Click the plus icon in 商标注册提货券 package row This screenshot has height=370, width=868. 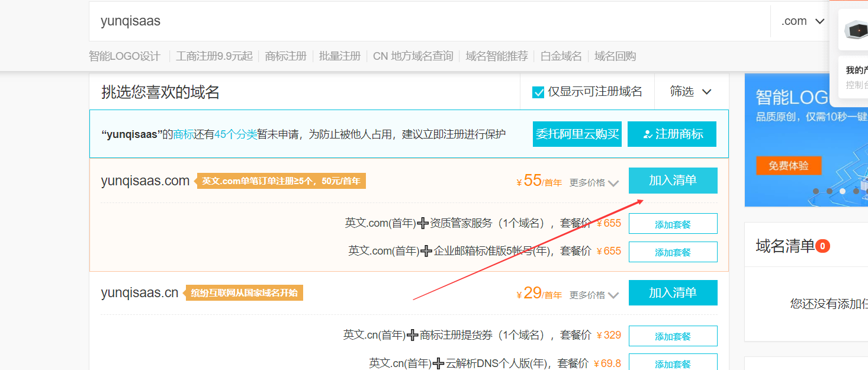click(413, 336)
